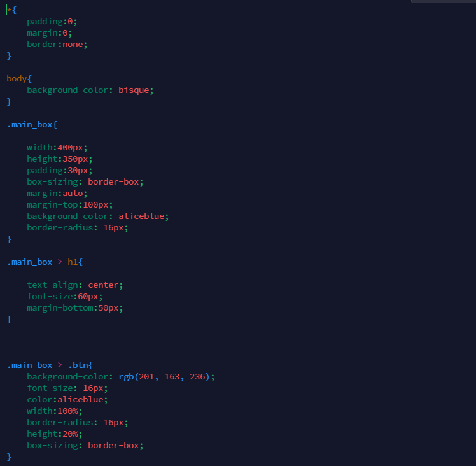Screen dimensions: 476x466
Task: Click 'box-sizing: border-box;' in the .main_box rule
Action: pos(85,181)
